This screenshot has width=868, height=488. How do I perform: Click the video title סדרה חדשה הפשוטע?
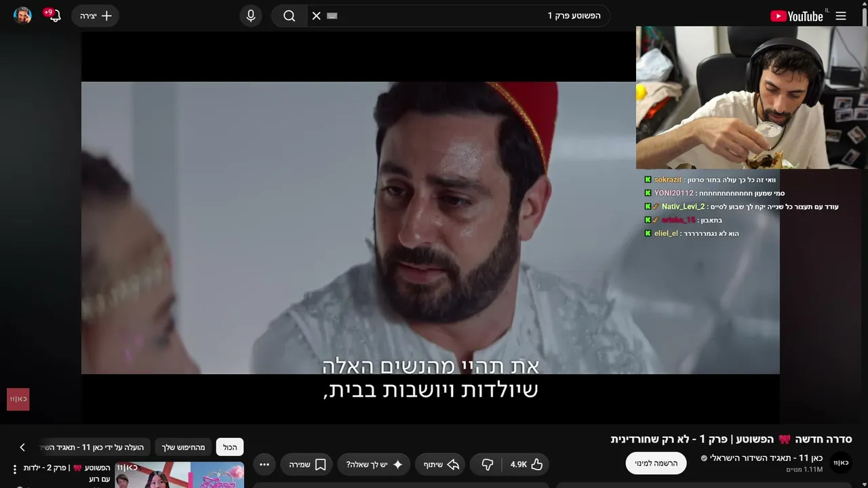coord(731,439)
